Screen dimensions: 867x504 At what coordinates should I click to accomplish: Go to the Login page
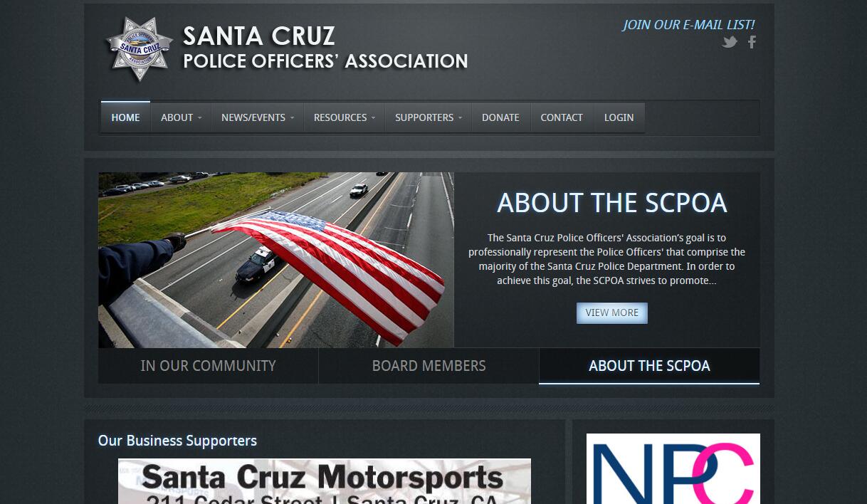pos(619,117)
